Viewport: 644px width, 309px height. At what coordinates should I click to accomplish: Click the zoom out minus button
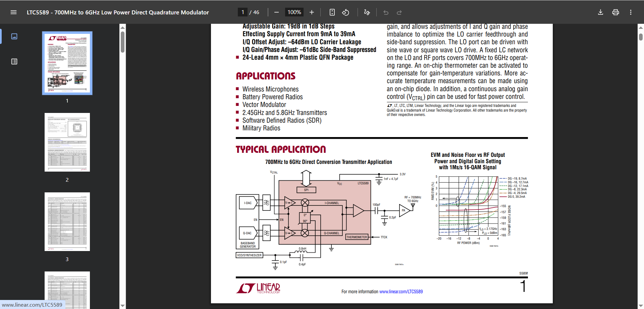276,12
